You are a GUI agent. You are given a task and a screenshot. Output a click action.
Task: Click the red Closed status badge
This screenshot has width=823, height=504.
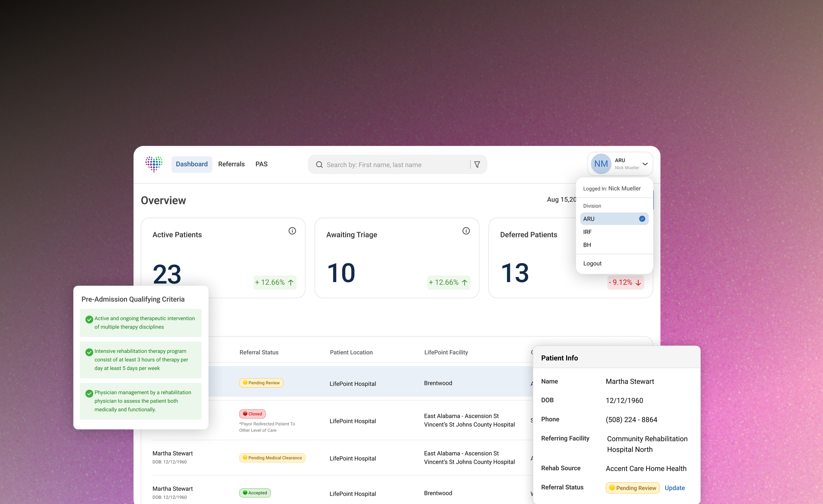(x=252, y=414)
